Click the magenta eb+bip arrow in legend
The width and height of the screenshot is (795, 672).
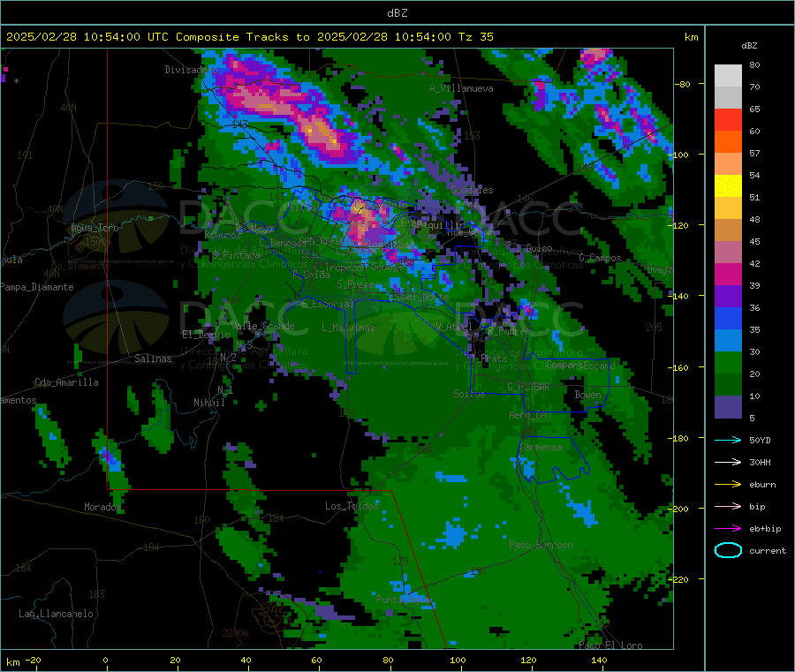click(728, 529)
